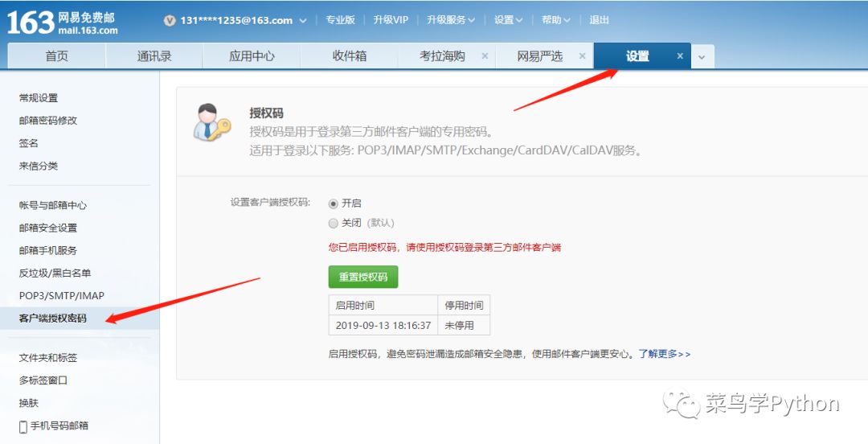The width and height of the screenshot is (868, 444).
Task: Expand the 帮助 dropdown menu
Action: pos(567,20)
